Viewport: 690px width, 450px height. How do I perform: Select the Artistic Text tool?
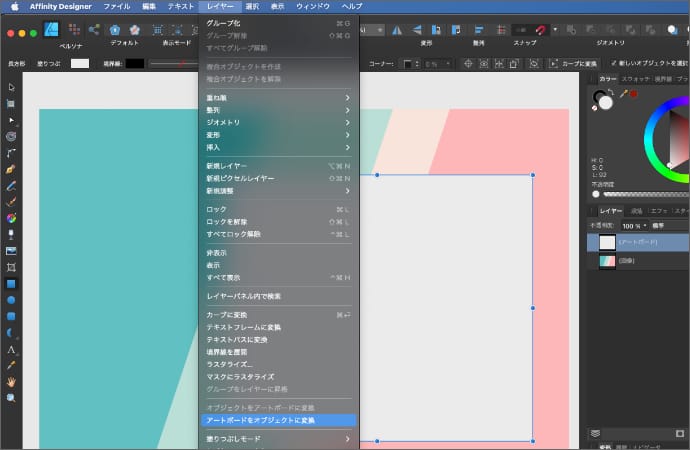pyautogui.click(x=11, y=349)
